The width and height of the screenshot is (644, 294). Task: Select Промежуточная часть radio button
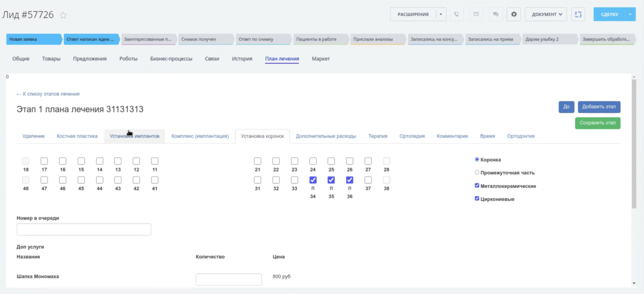[477, 172]
